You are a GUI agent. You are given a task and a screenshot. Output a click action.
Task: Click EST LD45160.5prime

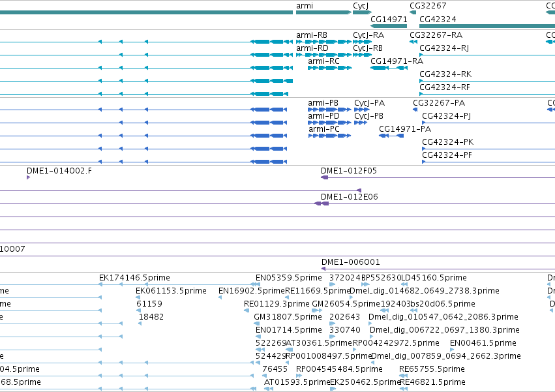[x=434, y=278]
